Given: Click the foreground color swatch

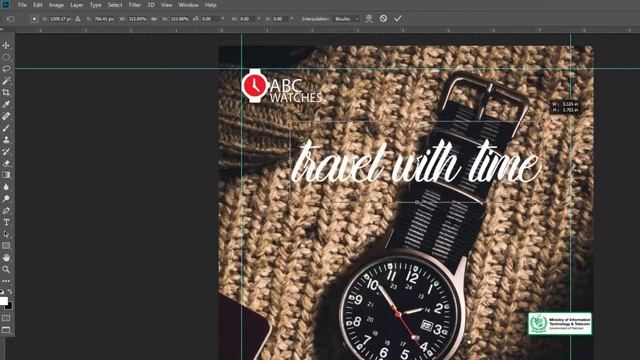Looking at the screenshot, I should pyautogui.click(x=4, y=301).
